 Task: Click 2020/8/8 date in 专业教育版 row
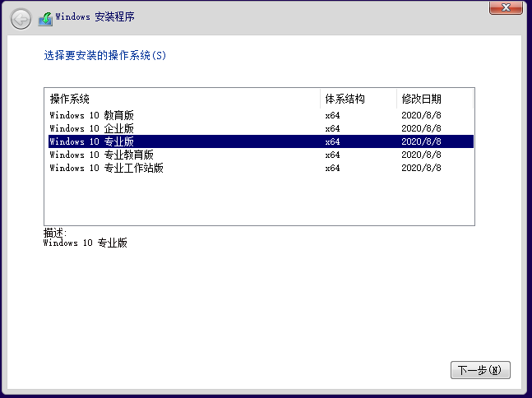(421, 155)
